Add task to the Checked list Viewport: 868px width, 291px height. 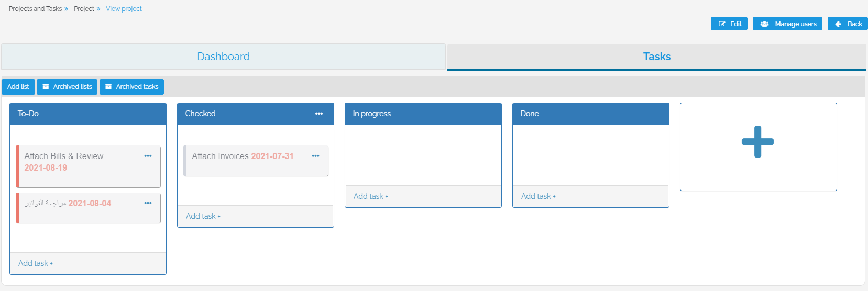coord(203,216)
